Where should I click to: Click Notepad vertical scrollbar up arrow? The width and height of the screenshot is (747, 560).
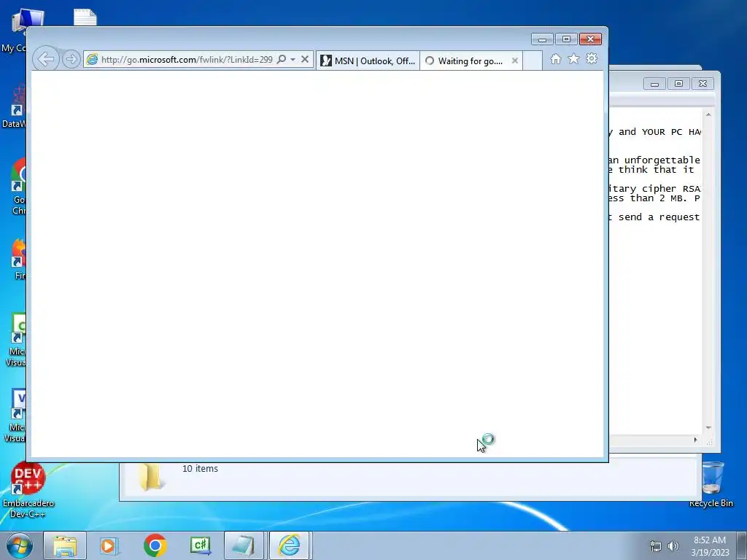click(x=708, y=114)
